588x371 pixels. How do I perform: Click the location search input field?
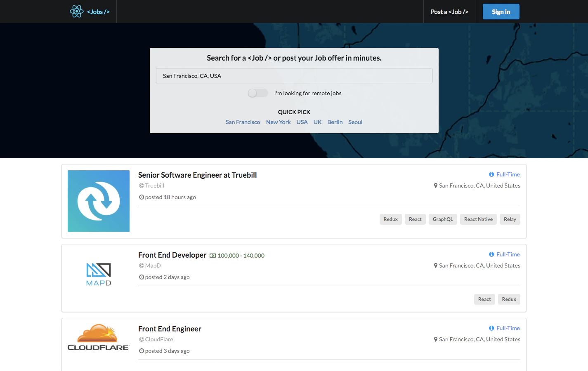(x=294, y=75)
